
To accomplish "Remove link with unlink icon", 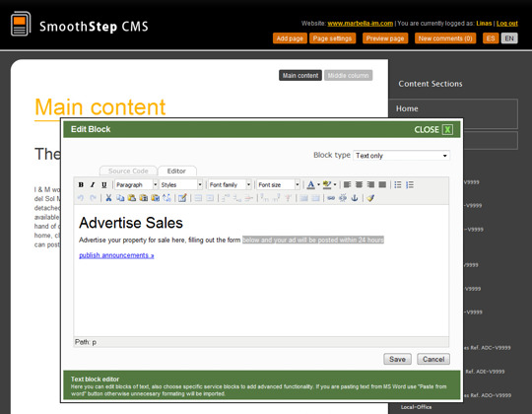I will pos(343,198).
